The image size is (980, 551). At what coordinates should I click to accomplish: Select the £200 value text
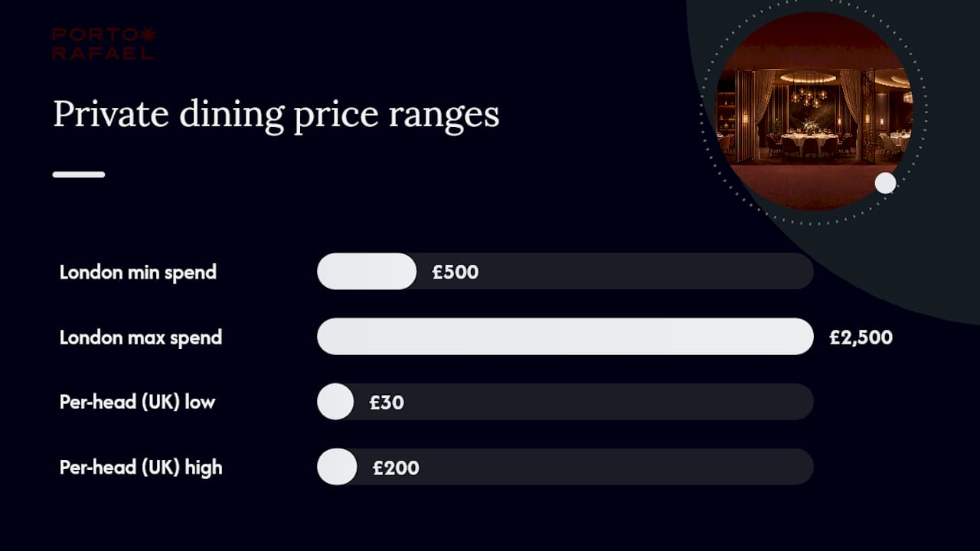tap(396, 467)
